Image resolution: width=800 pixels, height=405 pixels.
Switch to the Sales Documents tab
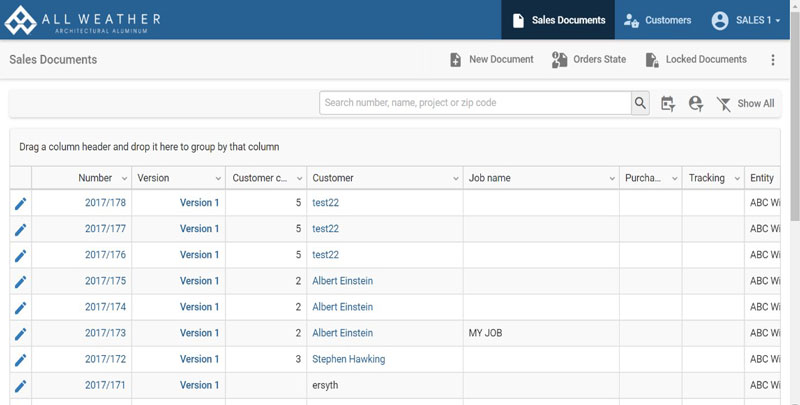(x=558, y=20)
